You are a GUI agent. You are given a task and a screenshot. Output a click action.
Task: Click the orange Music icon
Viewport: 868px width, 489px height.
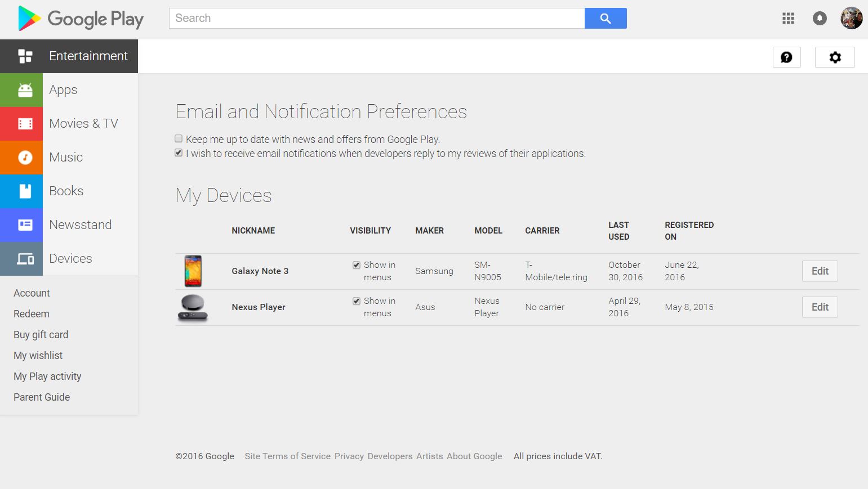tap(25, 158)
